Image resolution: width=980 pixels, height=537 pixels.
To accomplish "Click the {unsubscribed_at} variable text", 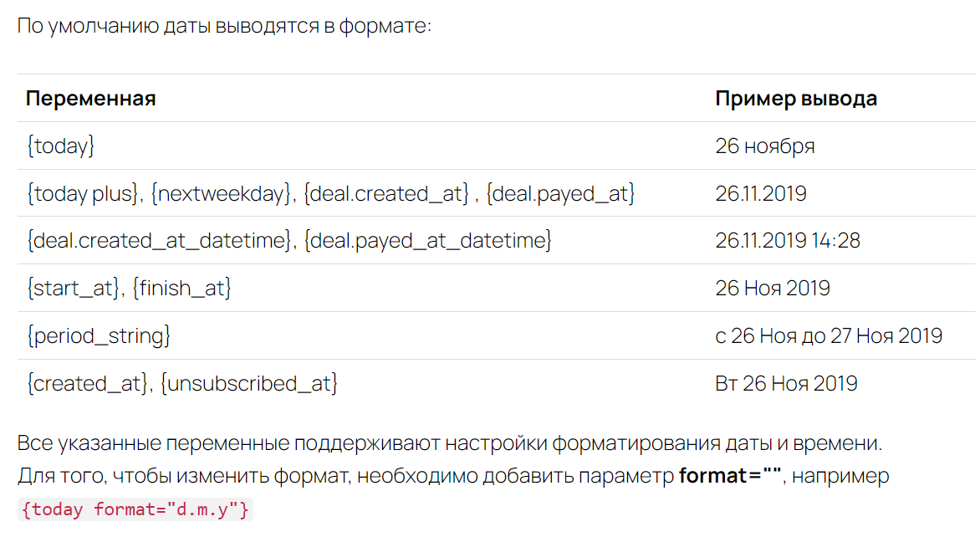I will coord(248,383).
